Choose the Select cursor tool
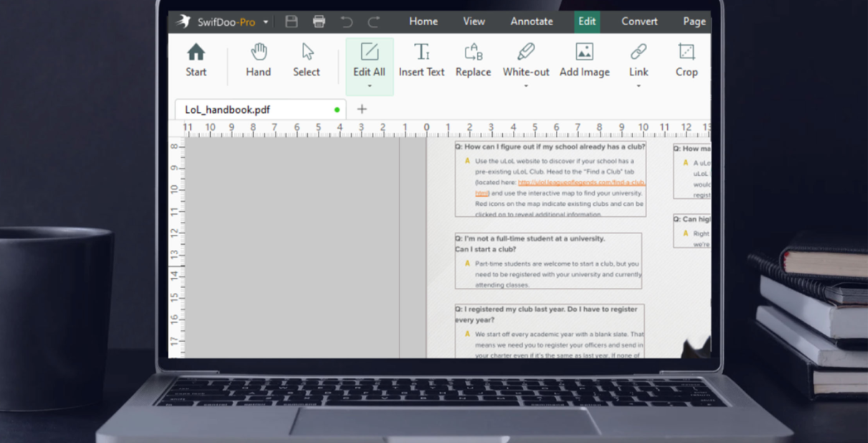868x443 pixels. pos(306,53)
